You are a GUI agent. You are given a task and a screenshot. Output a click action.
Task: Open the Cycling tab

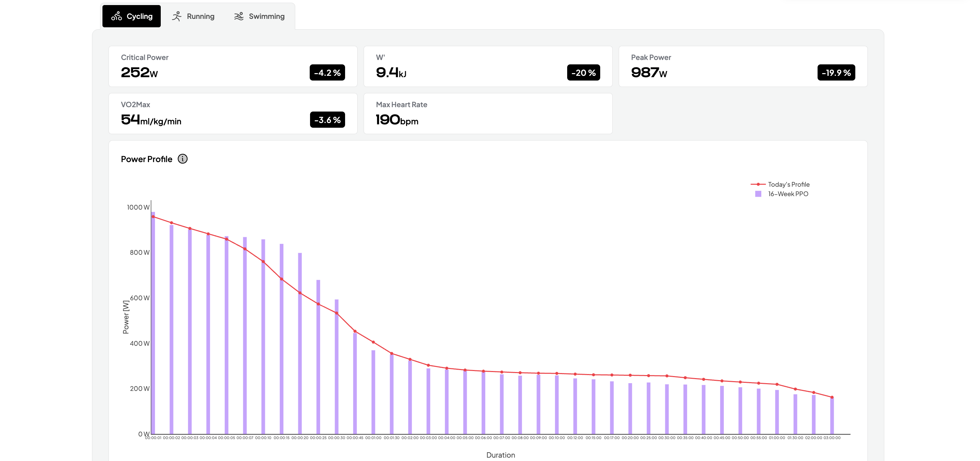(132, 17)
